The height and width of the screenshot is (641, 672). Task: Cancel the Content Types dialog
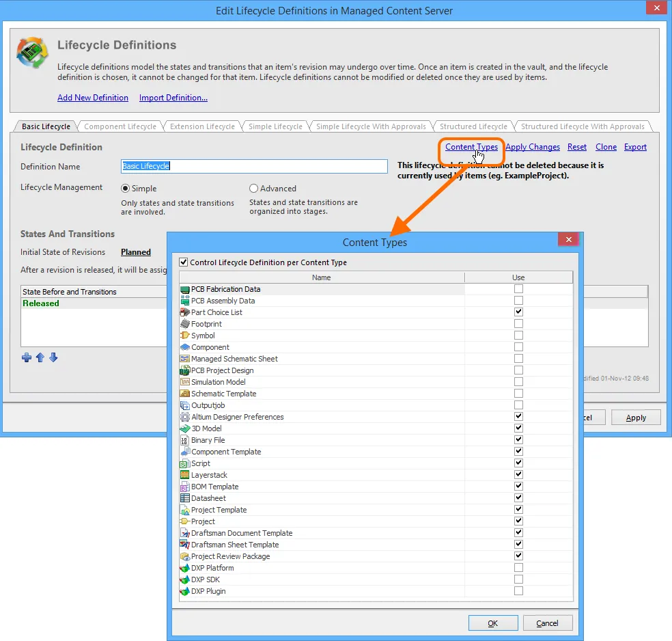(x=547, y=623)
